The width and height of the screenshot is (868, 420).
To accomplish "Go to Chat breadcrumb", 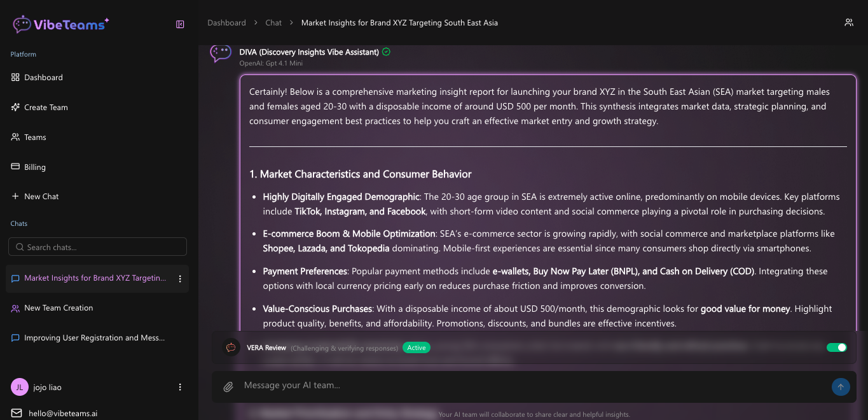I will [273, 23].
